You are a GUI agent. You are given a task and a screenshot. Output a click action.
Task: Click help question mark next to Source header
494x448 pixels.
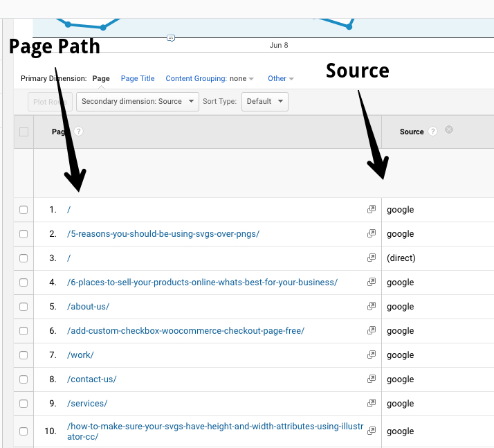tap(433, 132)
